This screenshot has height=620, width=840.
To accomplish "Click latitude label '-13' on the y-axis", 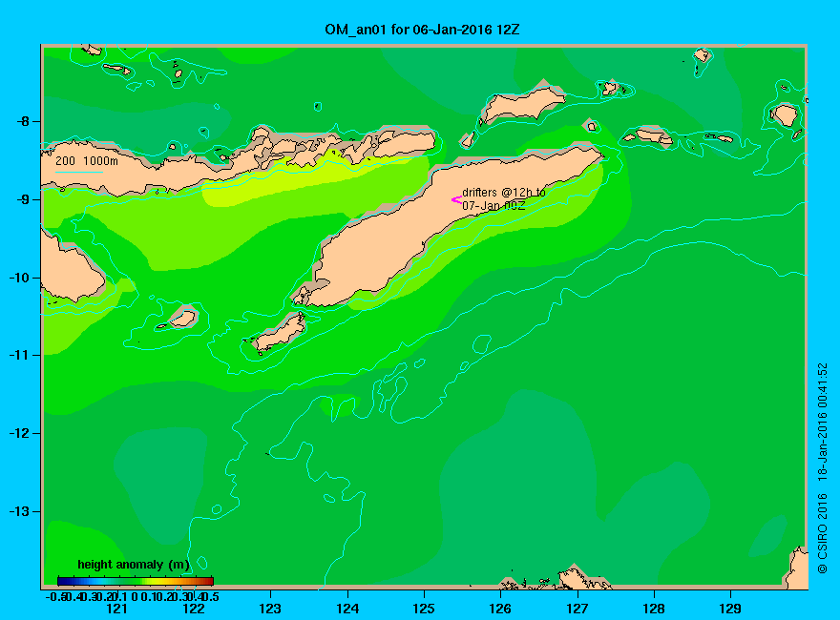I will [20, 511].
